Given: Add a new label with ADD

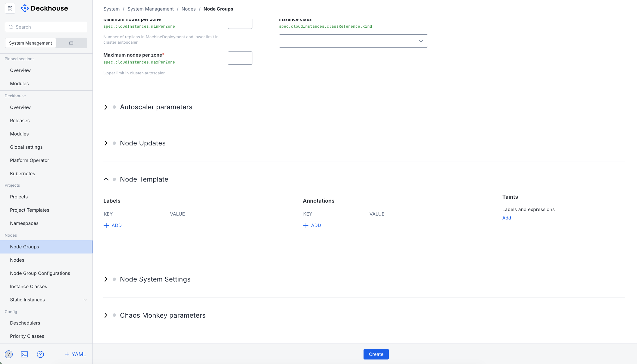Looking at the screenshot, I should click(x=113, y=226).
